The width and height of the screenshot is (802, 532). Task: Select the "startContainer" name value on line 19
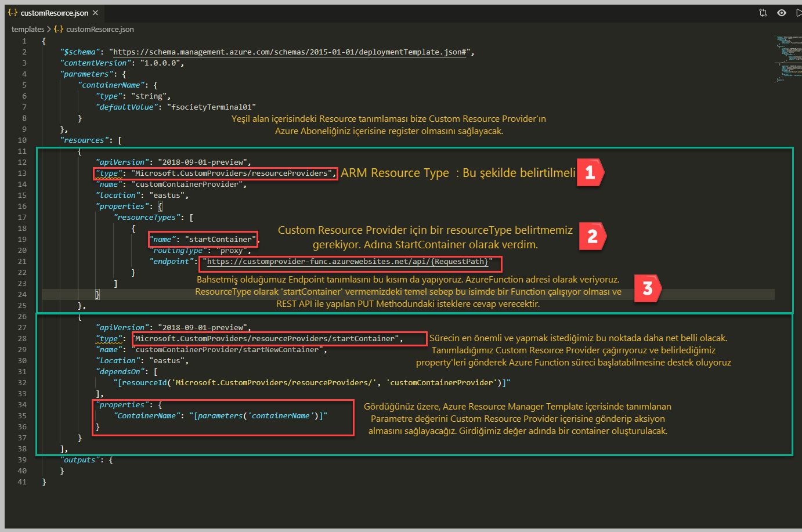(x=221, y=239)
